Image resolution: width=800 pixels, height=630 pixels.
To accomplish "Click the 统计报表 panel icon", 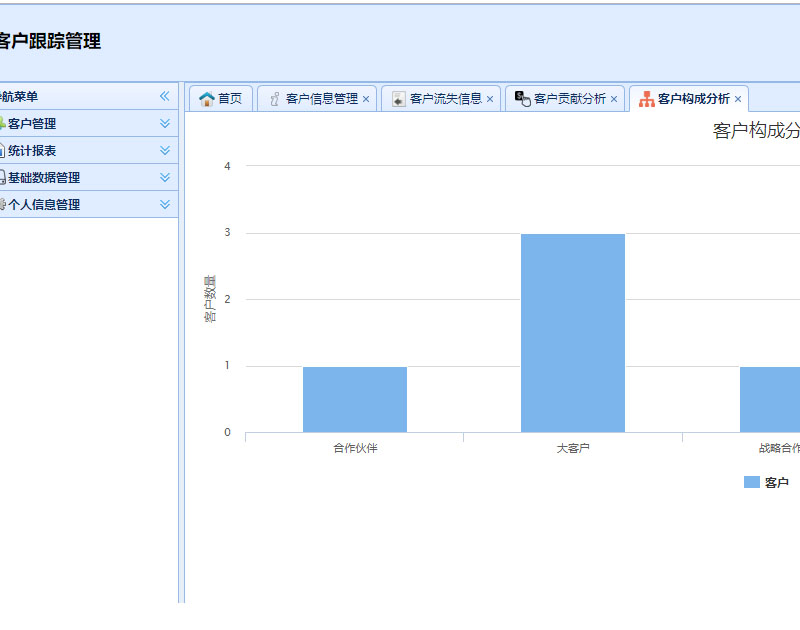I will [3, 151].
